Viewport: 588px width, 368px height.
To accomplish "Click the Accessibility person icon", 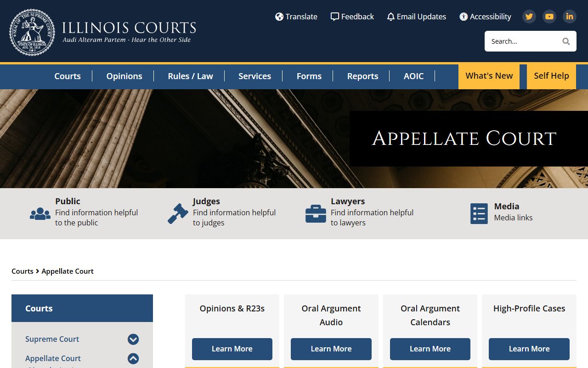I will 464,17.
